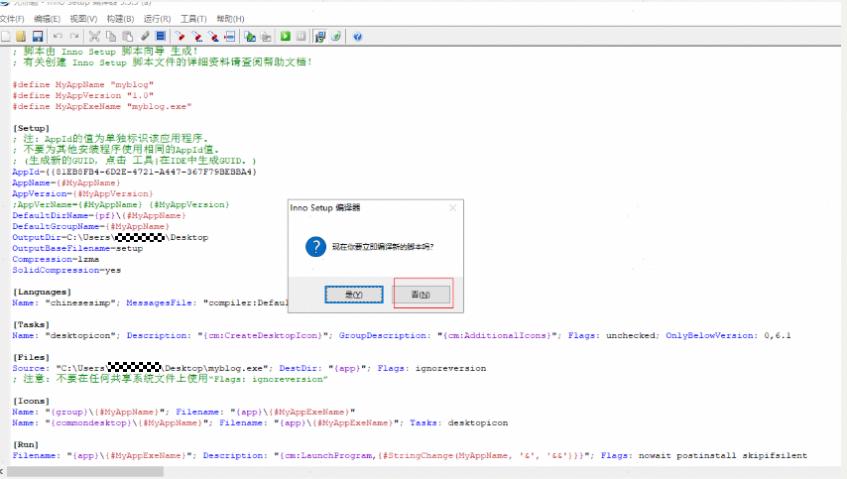Viewport: 847px width, 479px height.
Task: Click the AppName={#MyAppName} line
Action: click(66, 183)
